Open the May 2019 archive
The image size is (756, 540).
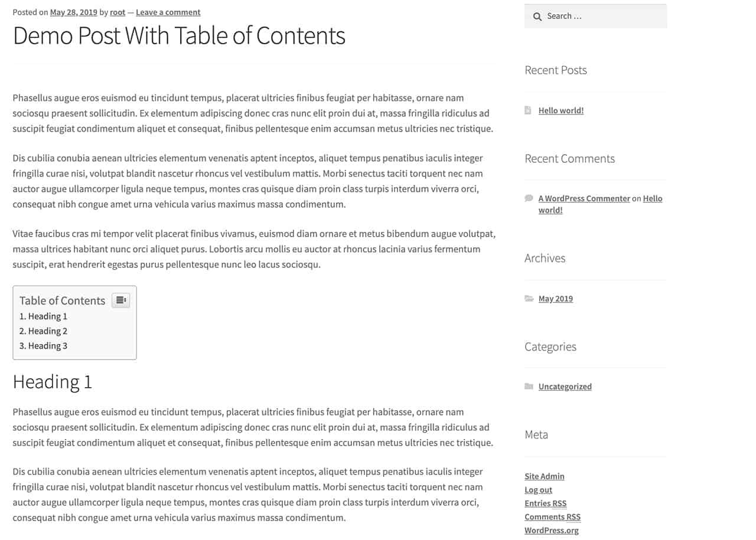(556, 299)
